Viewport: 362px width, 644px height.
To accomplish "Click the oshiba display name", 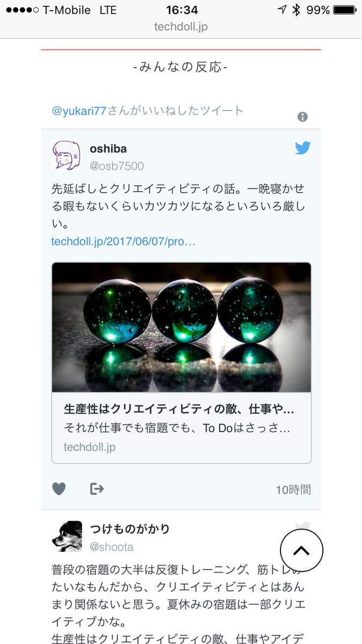I will [108, 149].
